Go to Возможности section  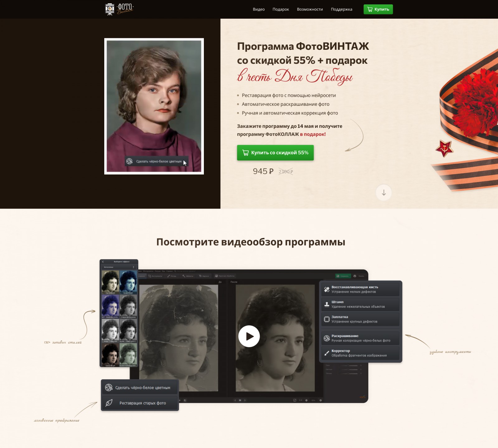(310, 9)
